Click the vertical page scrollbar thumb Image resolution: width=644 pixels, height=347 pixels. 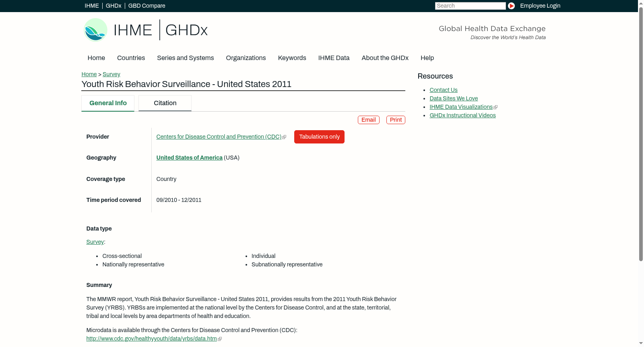641,134
